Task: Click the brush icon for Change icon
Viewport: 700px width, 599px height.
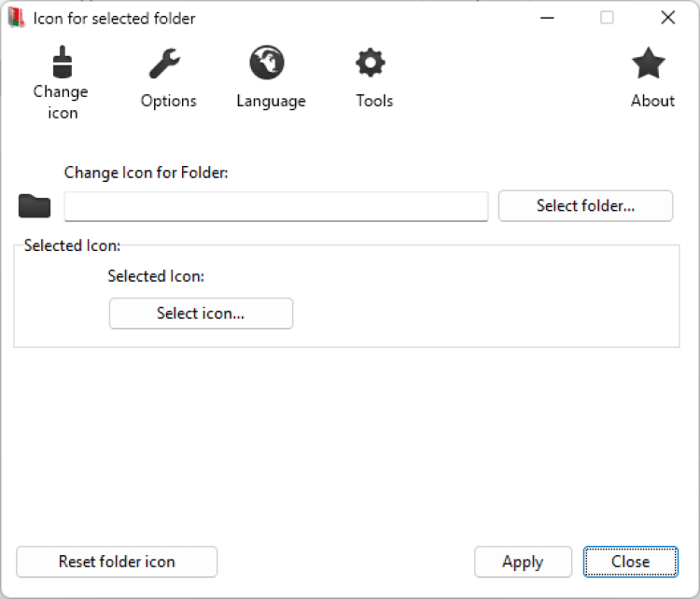Action: coord(62,62)
